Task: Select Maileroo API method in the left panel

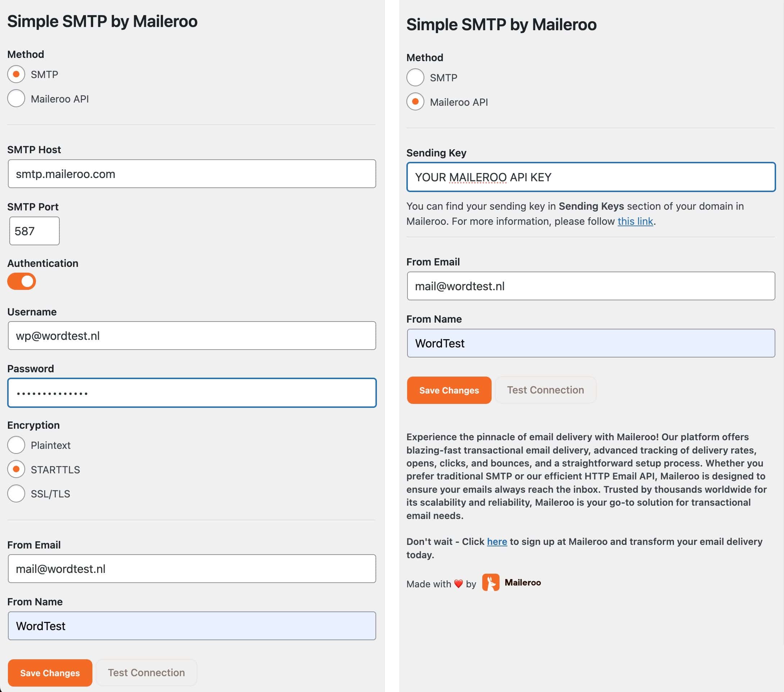Action: click(16, 99)
